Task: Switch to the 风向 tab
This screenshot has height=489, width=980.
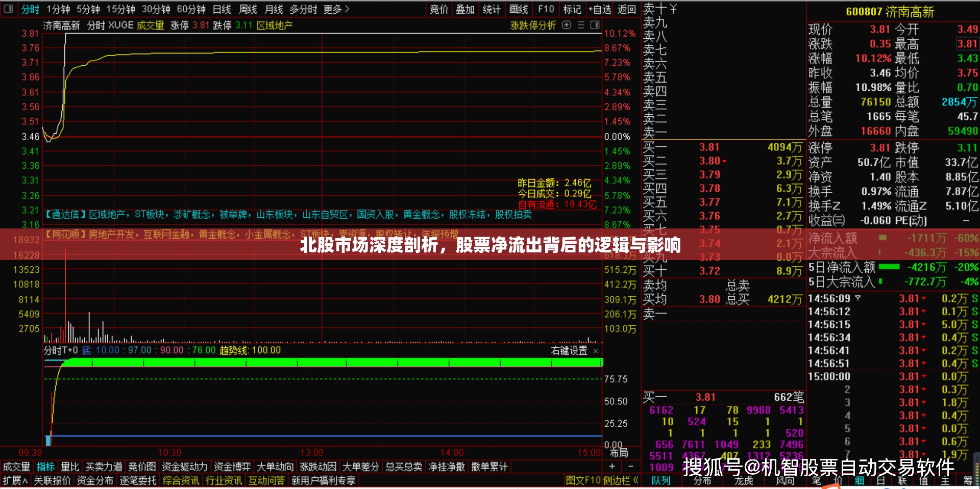Action: point(785,480)
